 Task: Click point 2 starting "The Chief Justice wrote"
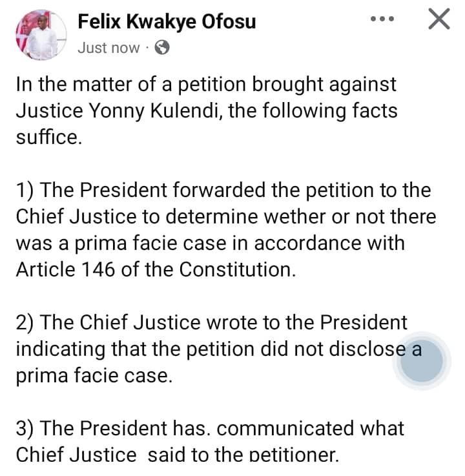click(x=212, y=322)
